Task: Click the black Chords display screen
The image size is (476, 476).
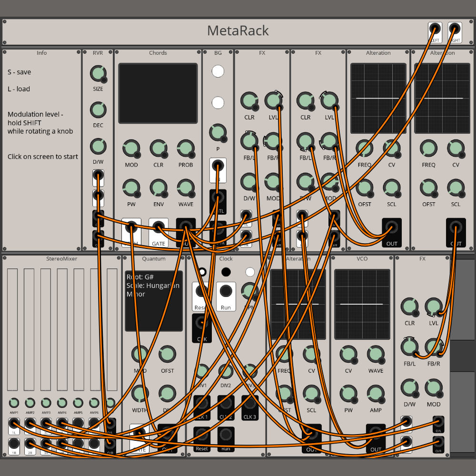Action: [158, 93]
